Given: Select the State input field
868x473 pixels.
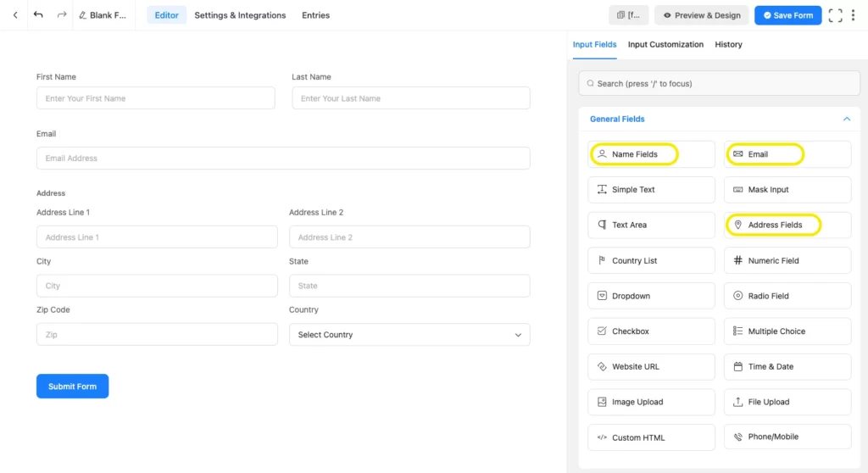Looking at the screenshot, I should (409, 286).
